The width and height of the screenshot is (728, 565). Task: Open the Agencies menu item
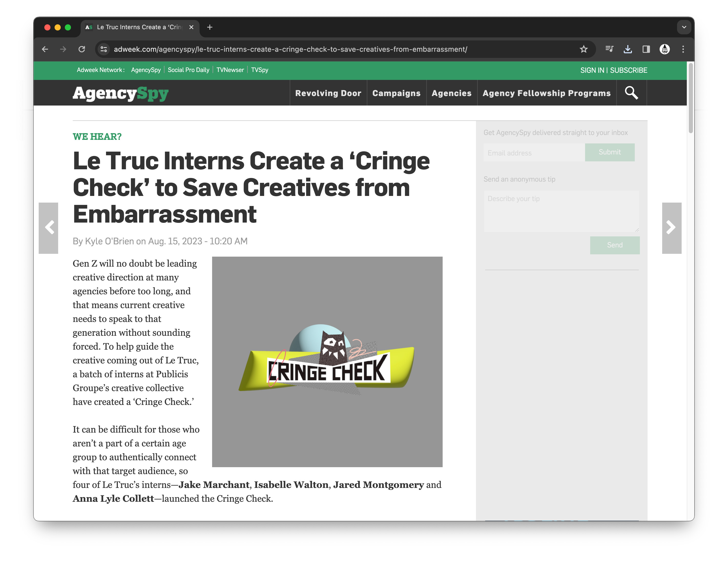tap(452, 93)
